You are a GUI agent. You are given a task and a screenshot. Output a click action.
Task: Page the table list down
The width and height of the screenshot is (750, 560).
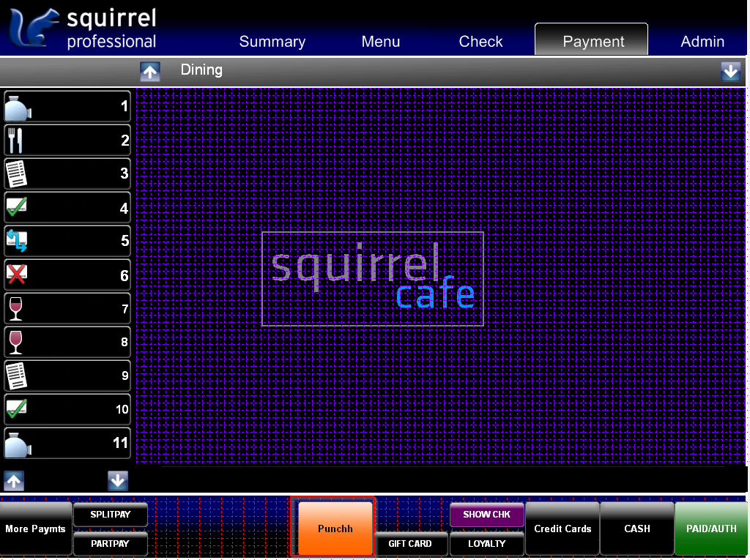point(118,481)
